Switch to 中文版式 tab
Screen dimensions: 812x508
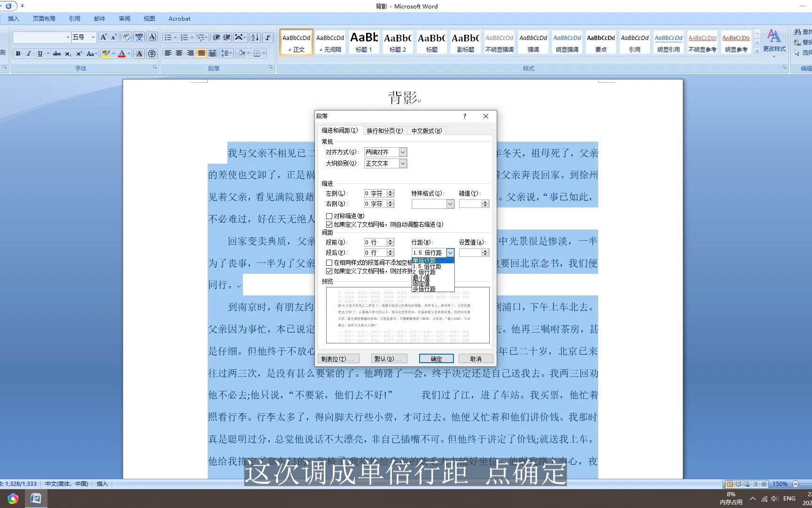click(427, 131)
